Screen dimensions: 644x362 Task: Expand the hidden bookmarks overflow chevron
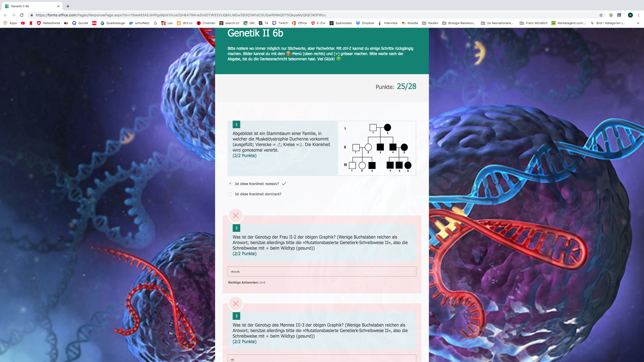tap(638, 23)
